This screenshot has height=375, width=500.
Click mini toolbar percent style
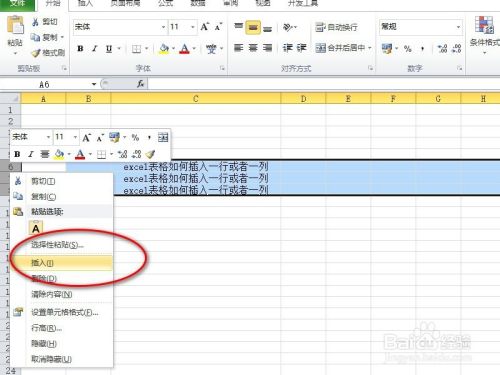pyautogui.click(x=135, y=137)
